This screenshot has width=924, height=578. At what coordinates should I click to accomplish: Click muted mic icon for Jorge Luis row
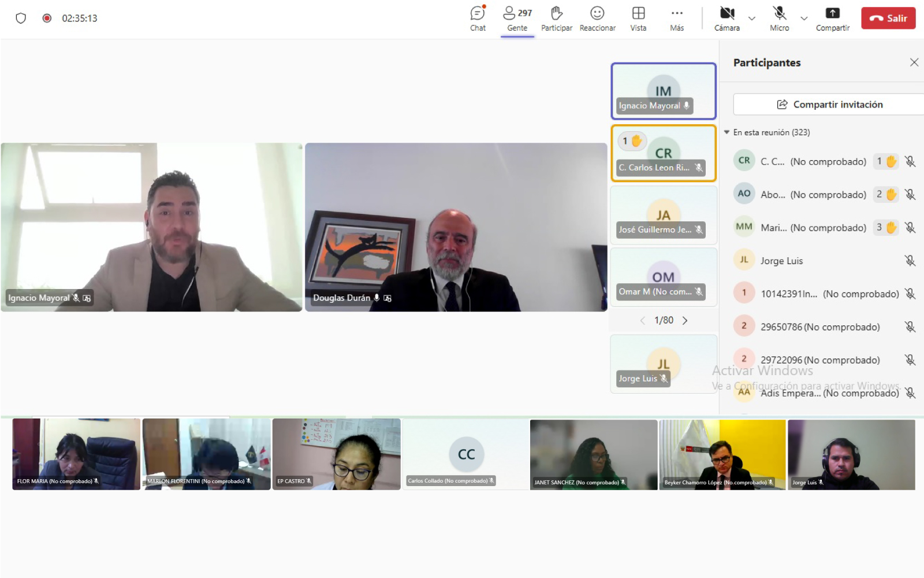click(x=910, y=261)
